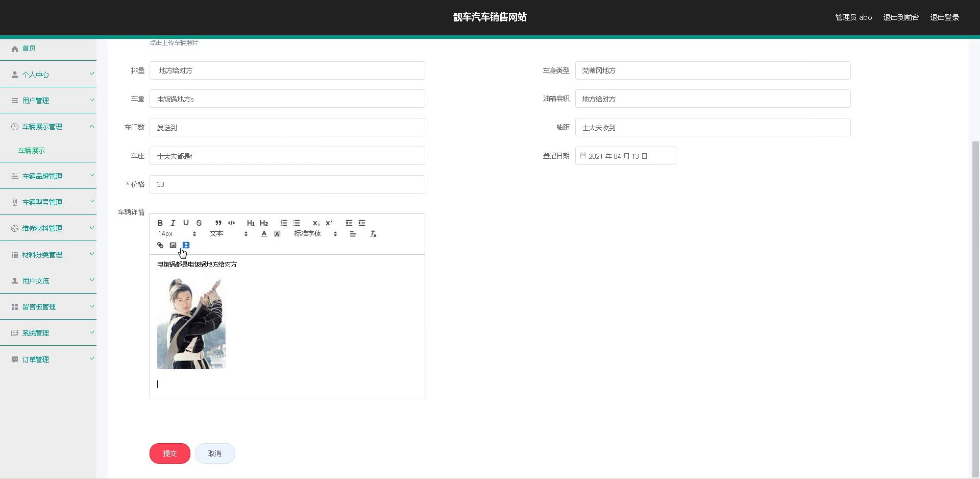Click the 退出登录 link
Screen dimensions: 980x479
pyautogui.click(x=944, y=17)
